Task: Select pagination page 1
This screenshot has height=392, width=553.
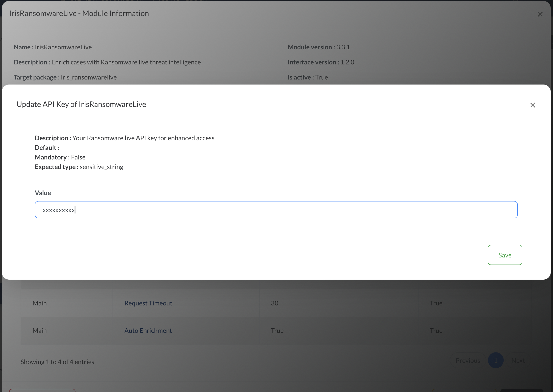Action: point(496,360)
